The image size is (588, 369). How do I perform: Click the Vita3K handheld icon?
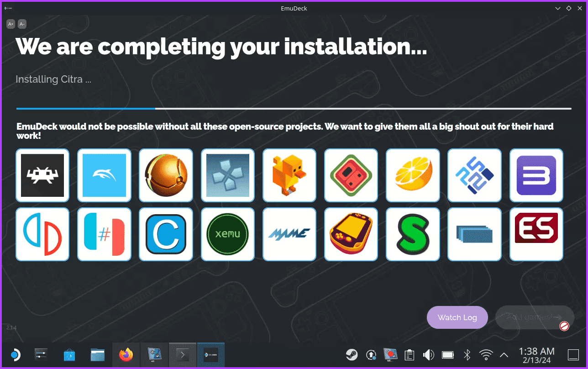[351, 234]
